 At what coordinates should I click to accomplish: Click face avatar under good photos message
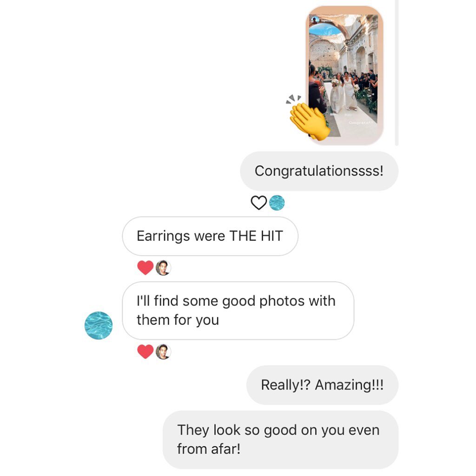[163, 351]
